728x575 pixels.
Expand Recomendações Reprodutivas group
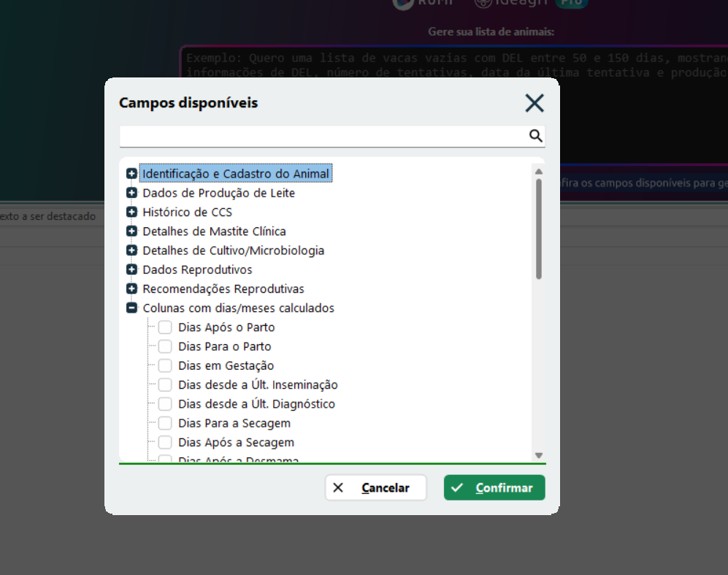point(131,289)
